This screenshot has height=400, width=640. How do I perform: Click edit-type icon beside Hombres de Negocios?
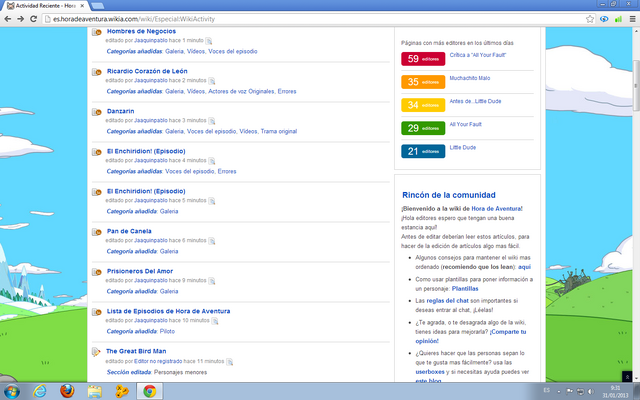97,32
